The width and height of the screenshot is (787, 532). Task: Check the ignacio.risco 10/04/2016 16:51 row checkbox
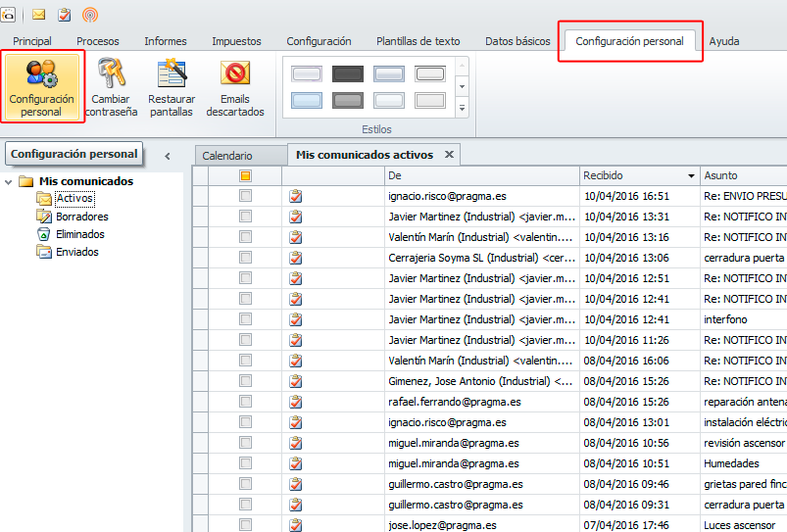[245, 196]
